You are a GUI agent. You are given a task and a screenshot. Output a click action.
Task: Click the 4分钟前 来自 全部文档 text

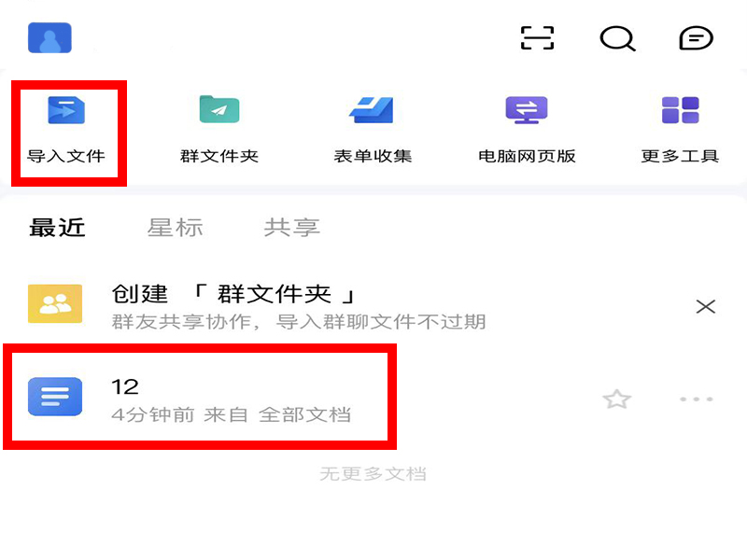[x=231, y=414]
